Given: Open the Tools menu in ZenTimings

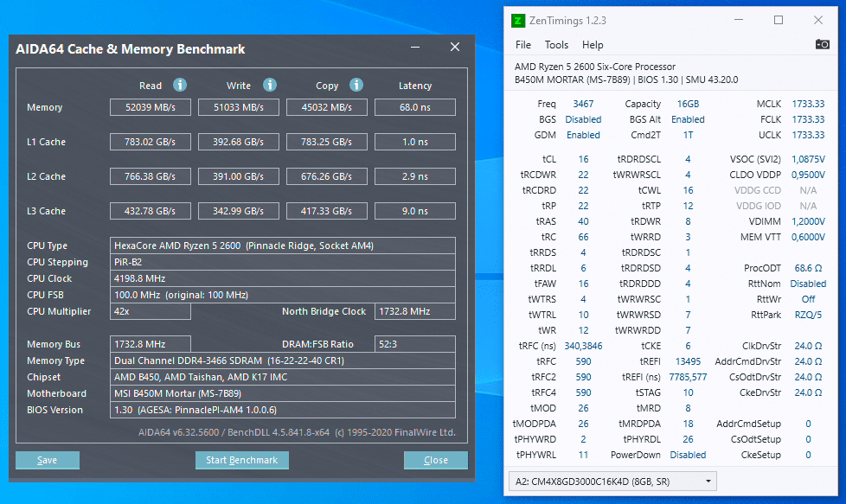Looking at the screenshot, I should click(556, 45).
